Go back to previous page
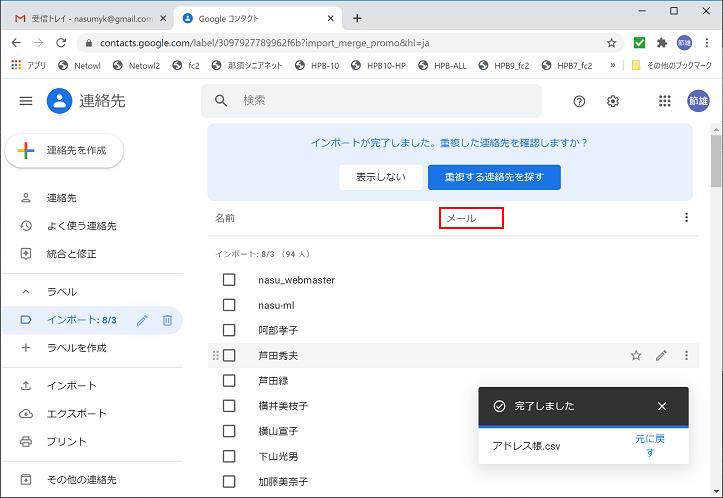 (x=16, y=43)
